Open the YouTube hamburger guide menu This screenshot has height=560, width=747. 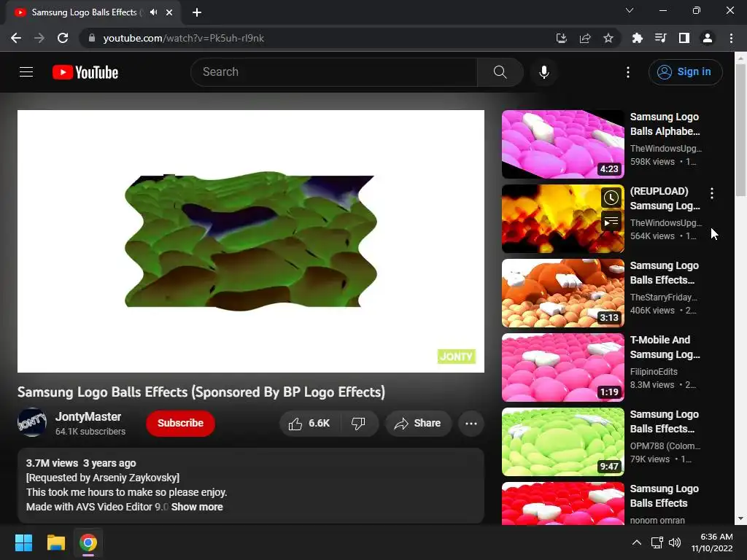26,72
